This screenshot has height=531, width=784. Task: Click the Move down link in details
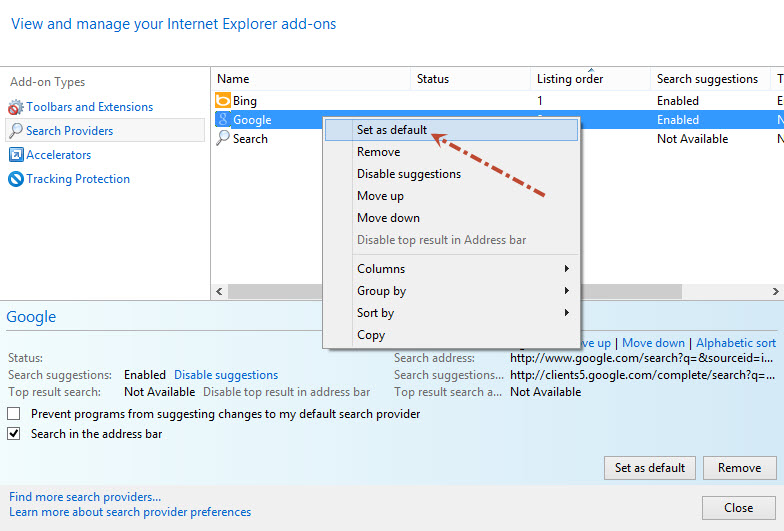pos(653,343)
